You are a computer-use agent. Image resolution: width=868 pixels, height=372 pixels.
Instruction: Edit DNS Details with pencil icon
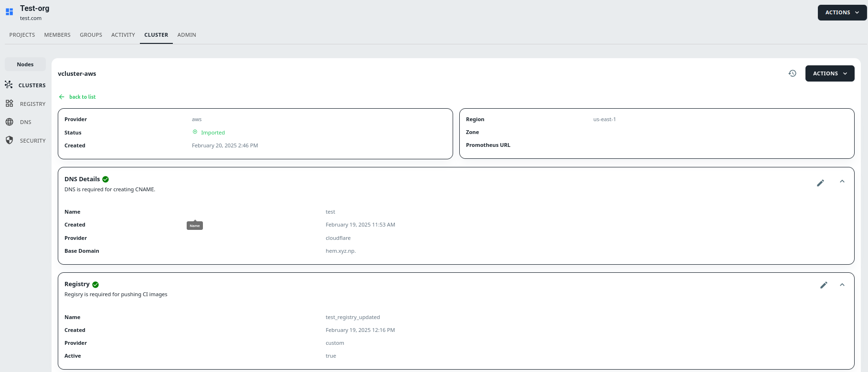pyautogui.click(x=820, y=183)
